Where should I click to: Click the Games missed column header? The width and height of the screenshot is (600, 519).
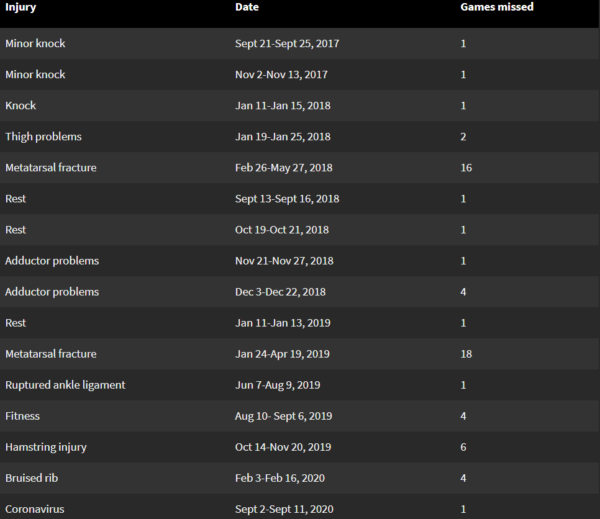point(496,7)
